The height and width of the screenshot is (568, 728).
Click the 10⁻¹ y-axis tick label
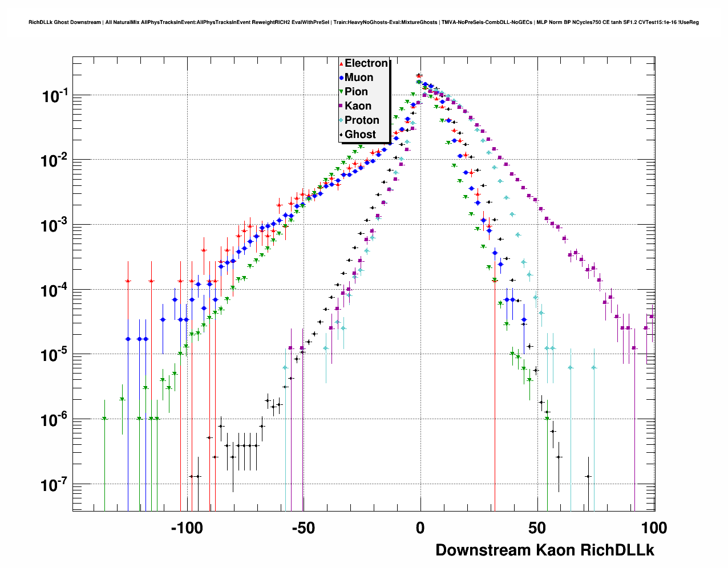point(55,96)
